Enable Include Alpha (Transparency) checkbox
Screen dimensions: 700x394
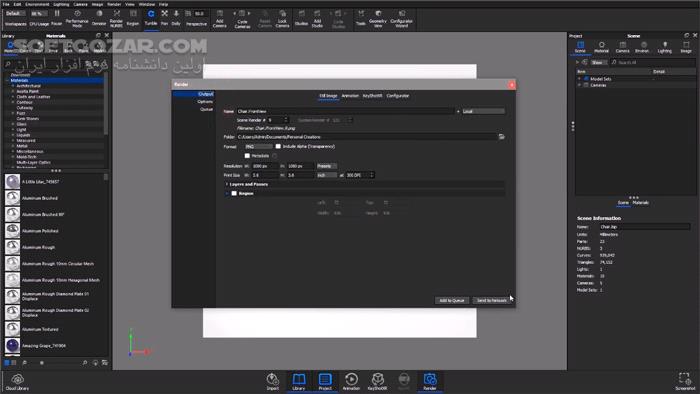278,146
